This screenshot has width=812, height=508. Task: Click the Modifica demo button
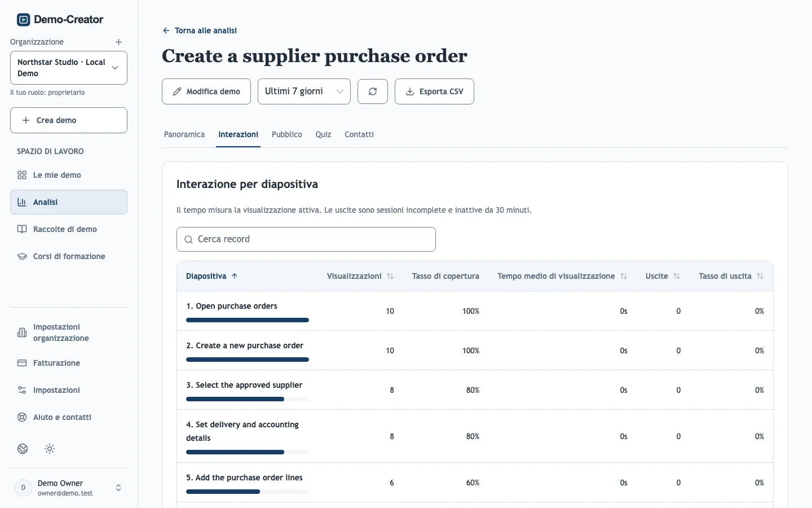(x=206, y=91)
